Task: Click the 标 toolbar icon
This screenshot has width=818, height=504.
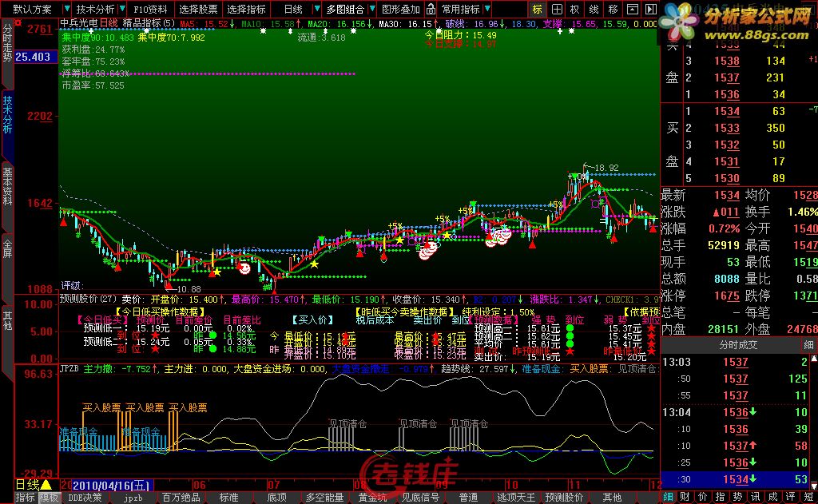Action: pos(538,9)
